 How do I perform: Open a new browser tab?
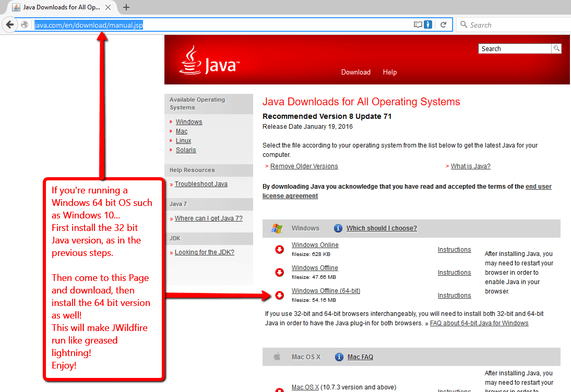click(126, 7)
